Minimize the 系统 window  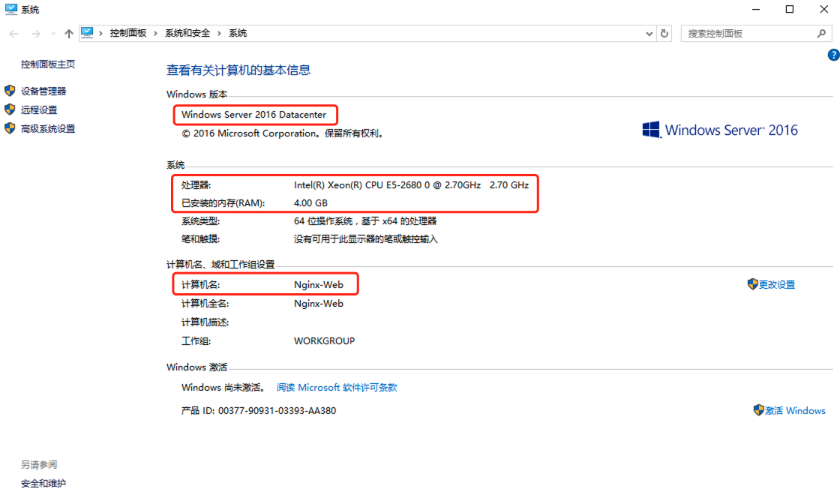point(756,9)
